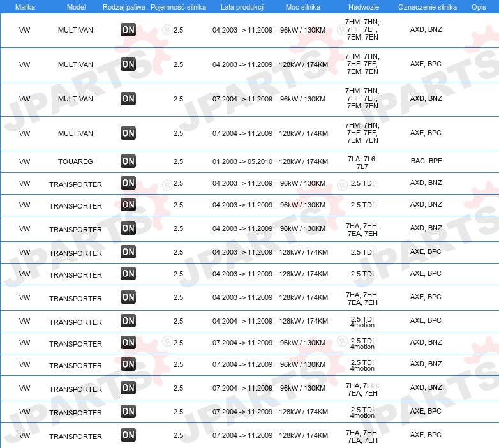Click AXD, BNZ in TRANSPORTER 07.2004 7HA row
499x448 pixels.
426,387
